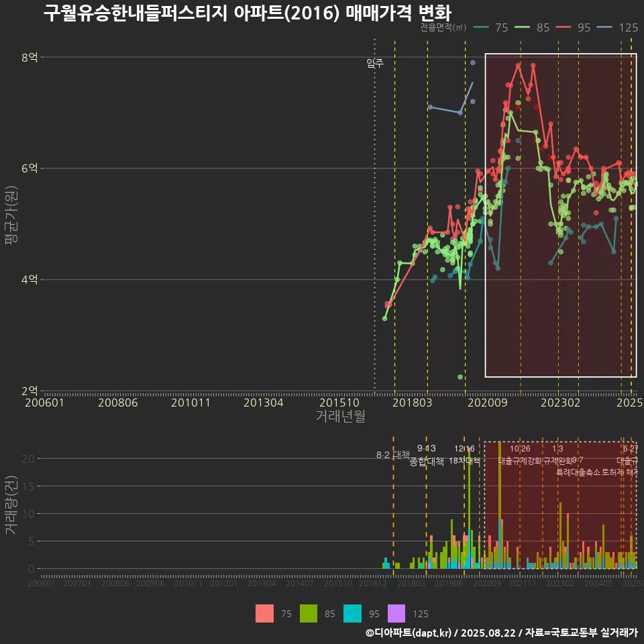Click the 평균가(원) axis title

[x=11, y=215]
